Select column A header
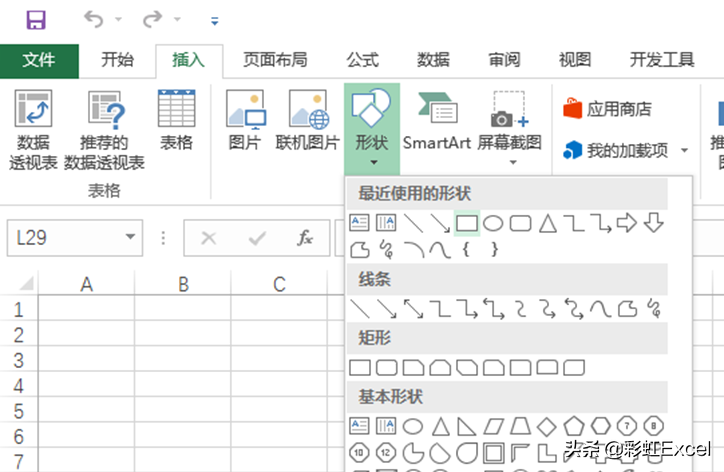The height and width of the screenshot is (472, 724). 86,284
